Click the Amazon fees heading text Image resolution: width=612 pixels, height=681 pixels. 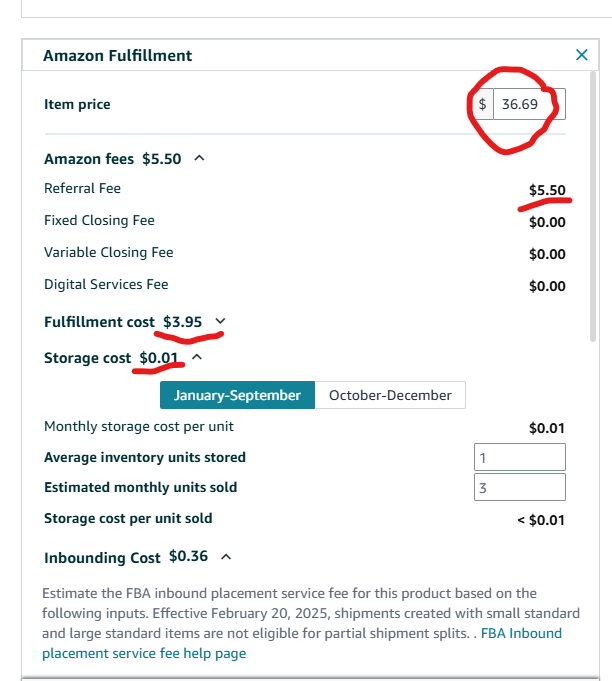tap(91, 158)
